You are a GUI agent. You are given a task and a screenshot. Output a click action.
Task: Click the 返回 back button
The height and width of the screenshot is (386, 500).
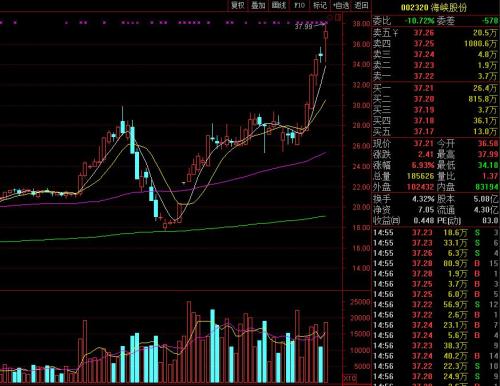361,5
